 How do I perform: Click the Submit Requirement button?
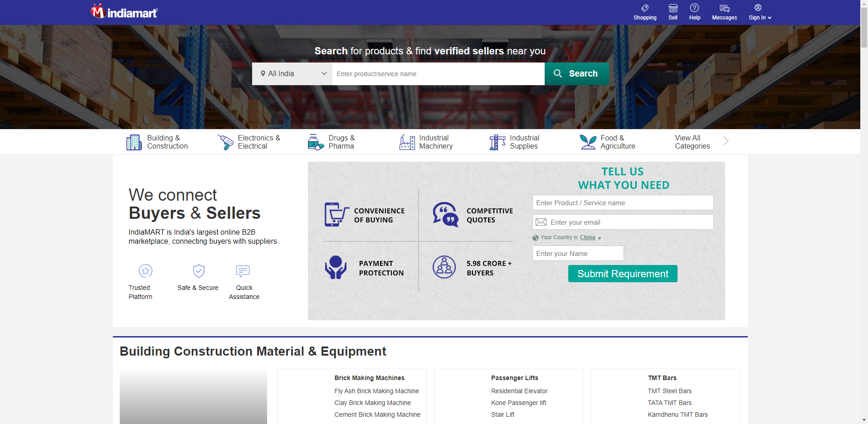pyautogui.click(x=623, y=274)
